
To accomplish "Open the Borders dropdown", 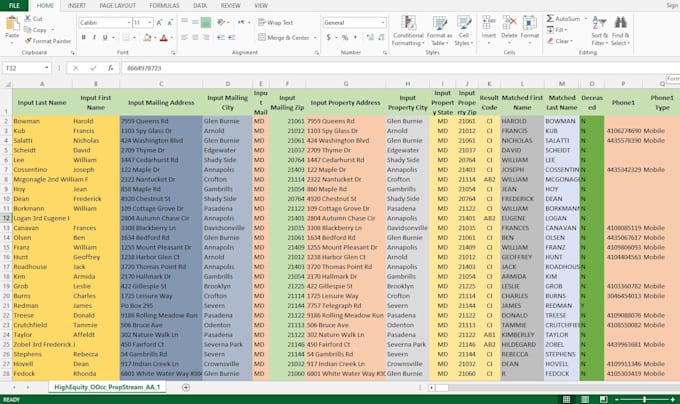I will point(134,38).
